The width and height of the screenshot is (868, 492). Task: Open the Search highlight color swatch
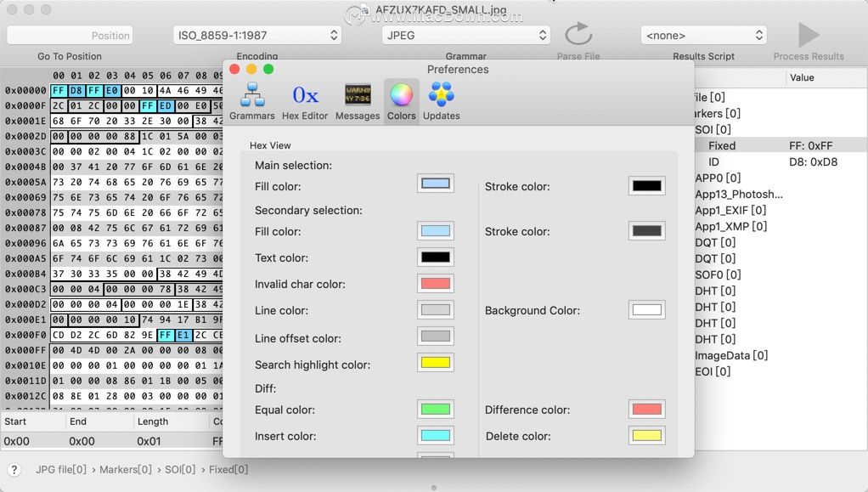pyautogui.click(x=436, y=364)
